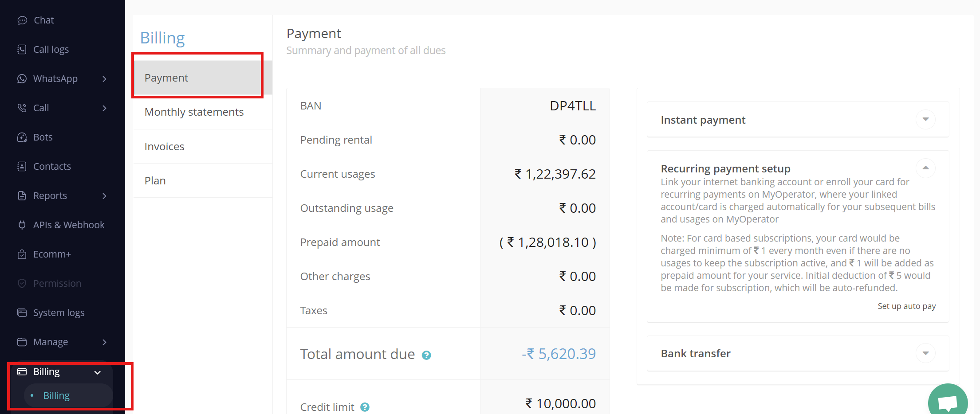This screenshot has width=980, height=414.
Task: Expand the Bank transfer section
Action: pyautogui.click(x=925, y=353)
